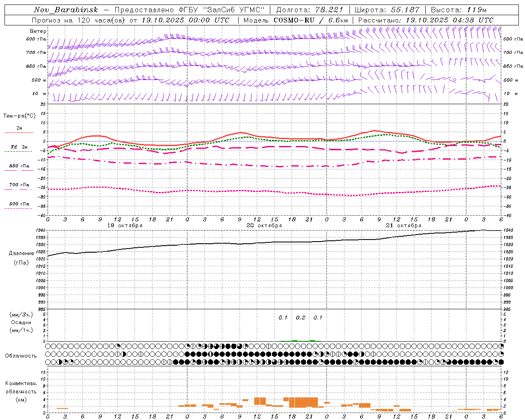
Task: Click the 700 гПа temperature legend label
Action: [19, 185]
